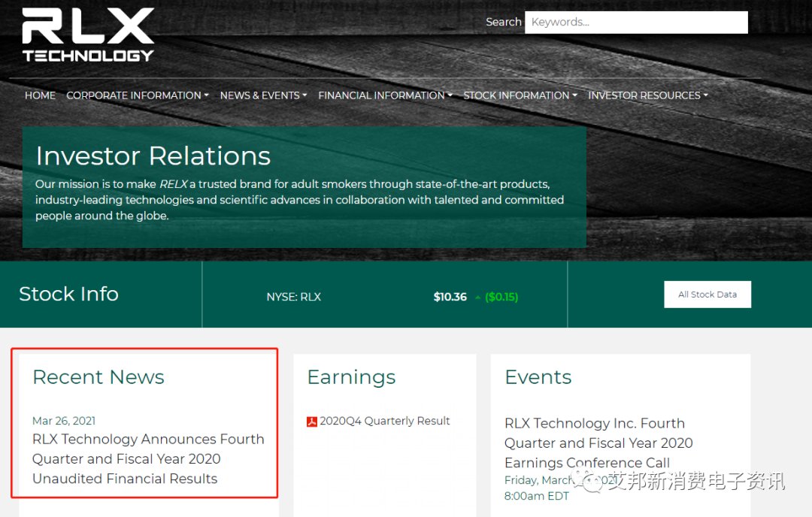812x517 pixels.
Task: Click the Stock Info heading
Action: [x=69, y=294]
